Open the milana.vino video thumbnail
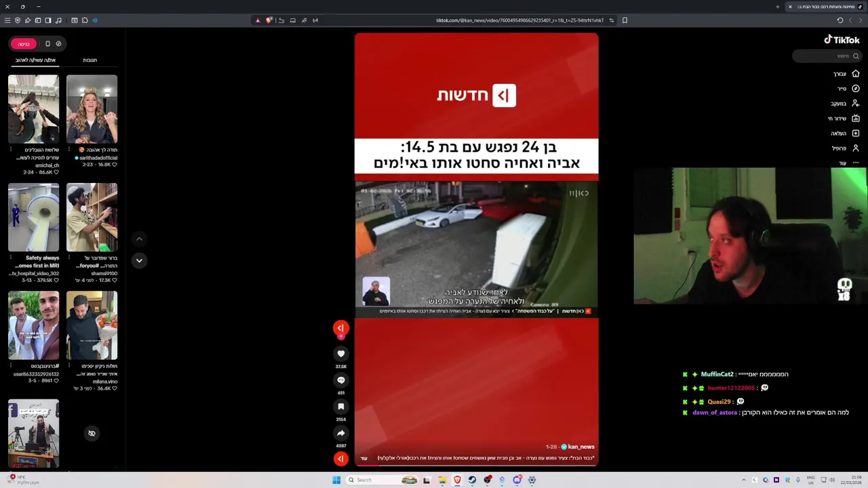The image size is (868, 488). (92, 325)
